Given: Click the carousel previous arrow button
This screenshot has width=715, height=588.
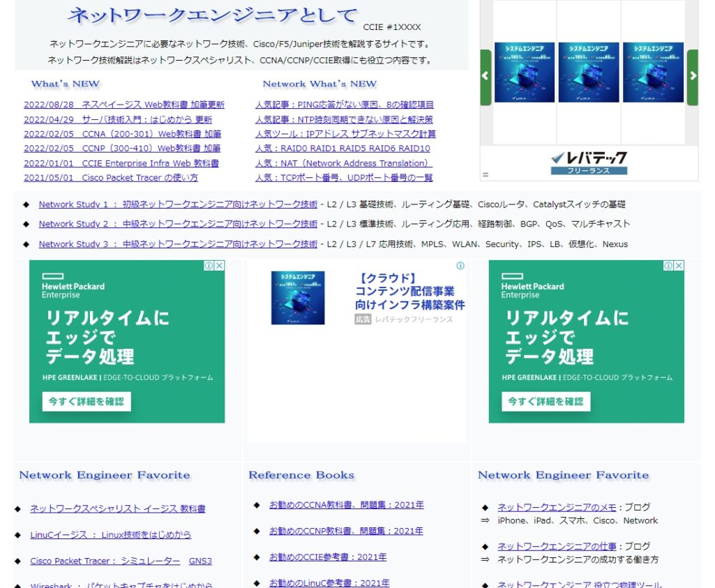Looking at the screenshot, I should coord(486,77).
